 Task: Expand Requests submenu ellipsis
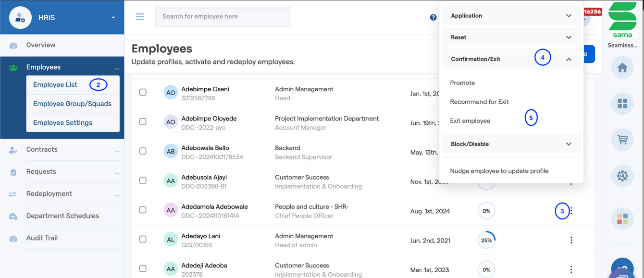point(117,173)
